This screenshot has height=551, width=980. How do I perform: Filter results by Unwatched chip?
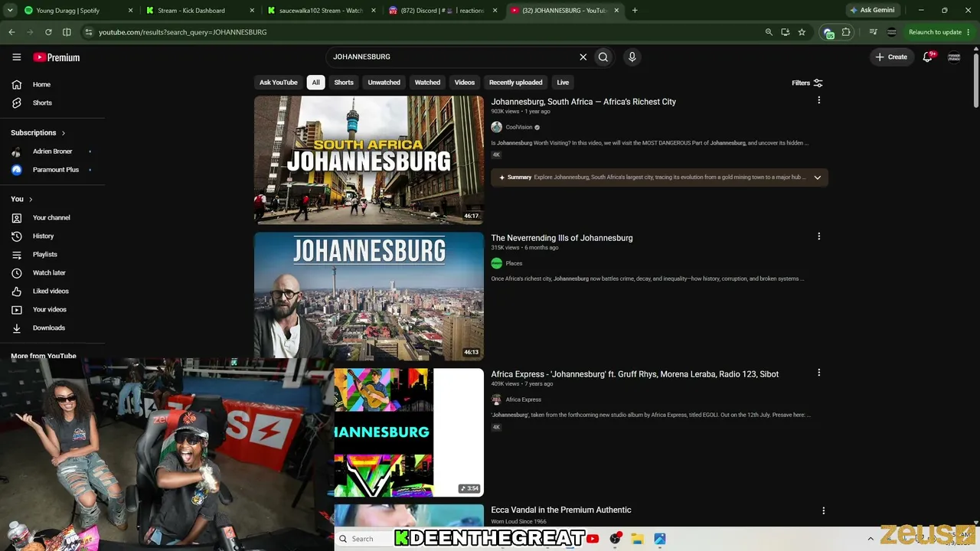point(384,83)
